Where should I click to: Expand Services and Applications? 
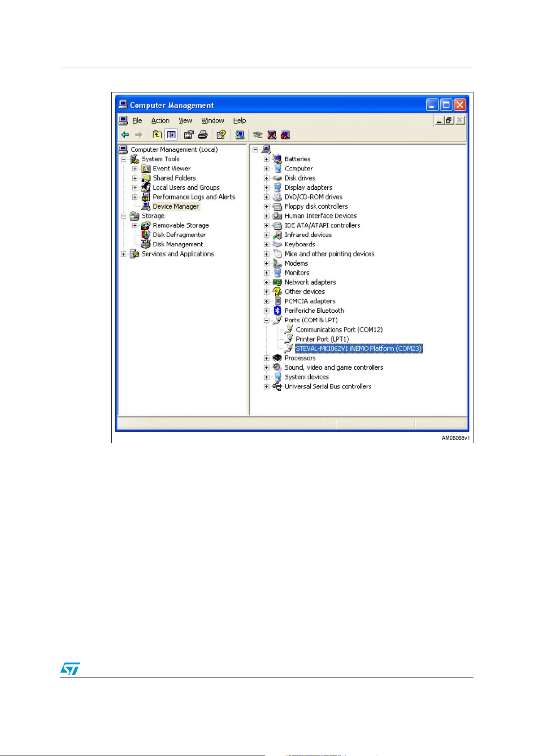(x=123, y=254)
